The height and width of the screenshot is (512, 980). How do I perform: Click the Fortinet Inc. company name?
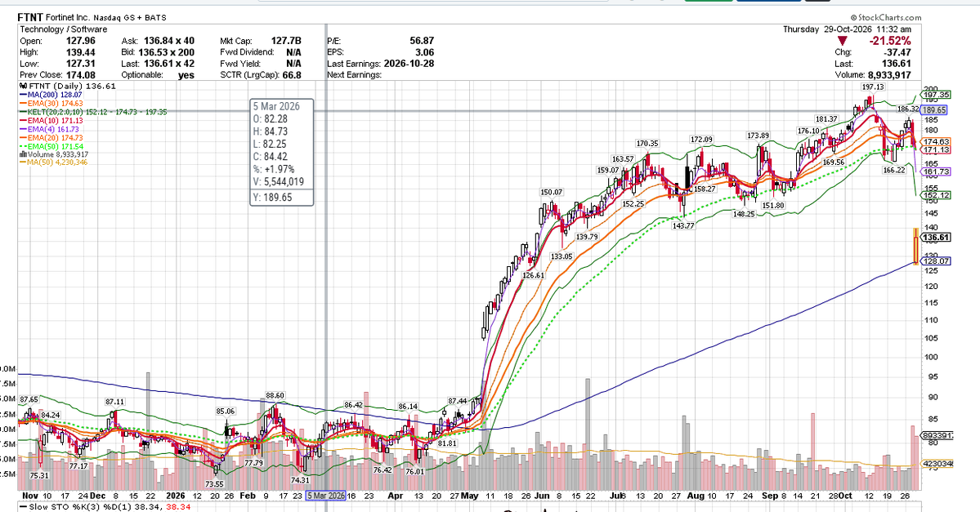[x=68, y=17]
